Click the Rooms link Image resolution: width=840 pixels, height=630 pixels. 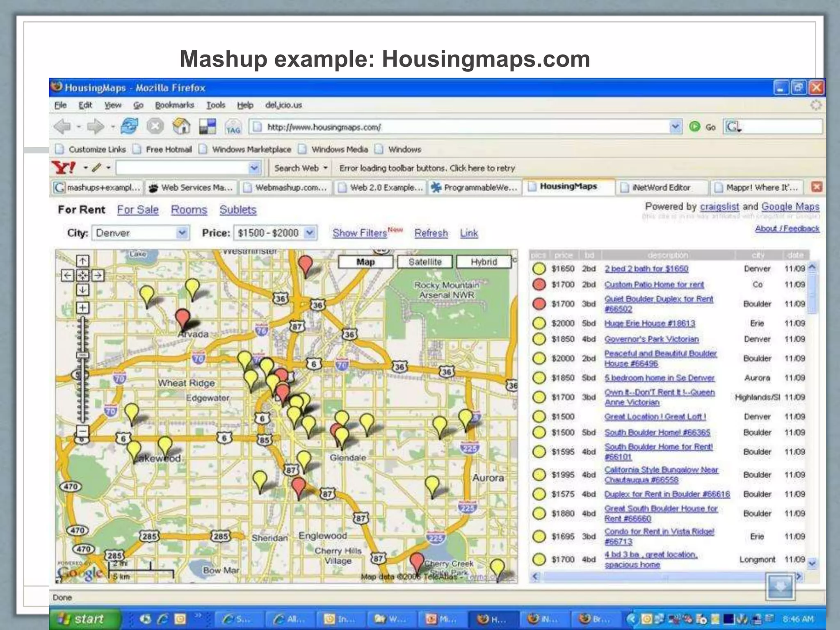pyautogui.click(x=189, y=210)
